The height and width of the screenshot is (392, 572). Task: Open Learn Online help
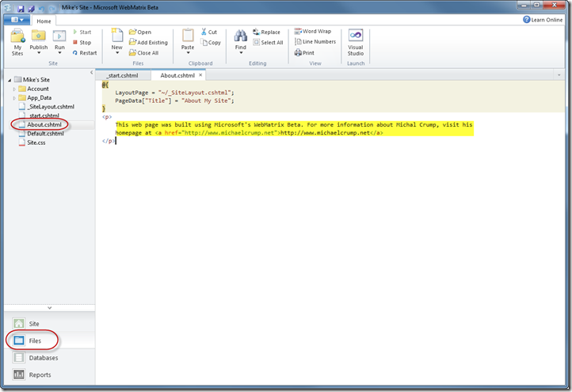click(543, 20)
